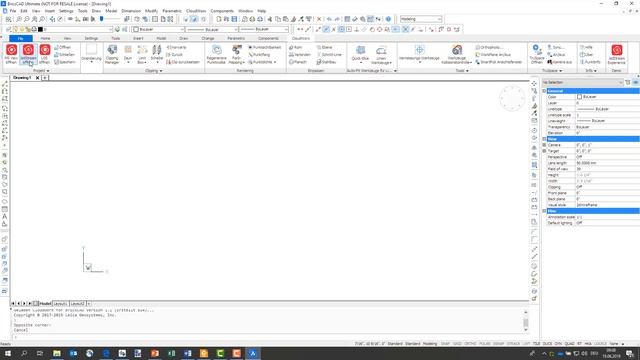Open the No Selection dropdown in Properties
640x360 pixels.
582,82
